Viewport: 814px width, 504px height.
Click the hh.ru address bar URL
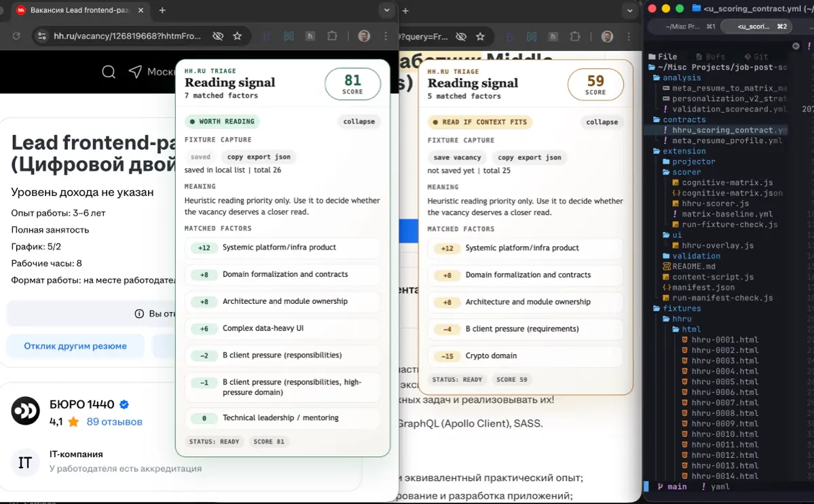[127, 36]
